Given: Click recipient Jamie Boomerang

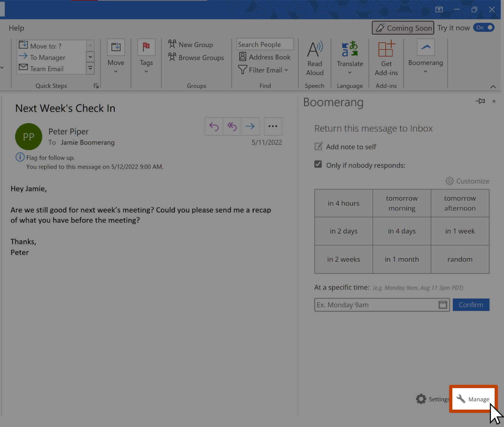Looking at the screenshot, I should coord(88,142).
